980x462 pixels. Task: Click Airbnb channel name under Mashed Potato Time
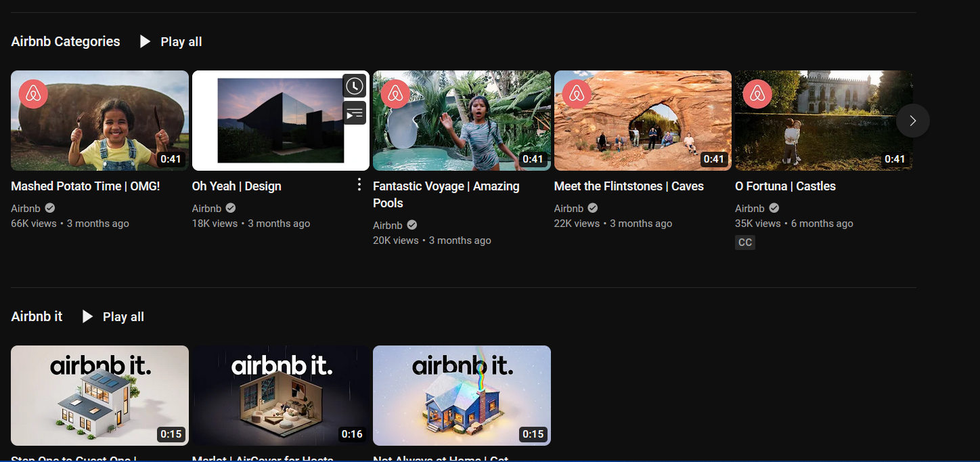pyautogui.click(x=26, y=208)
